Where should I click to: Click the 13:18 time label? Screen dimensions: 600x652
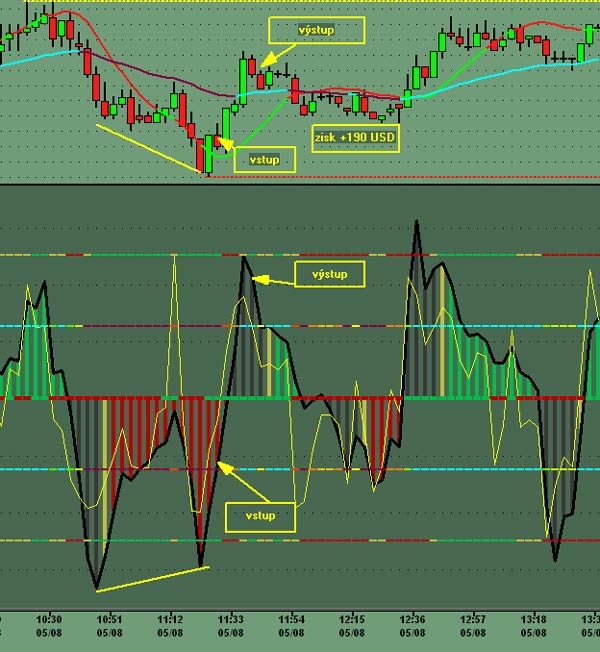(x=533, y=620)
